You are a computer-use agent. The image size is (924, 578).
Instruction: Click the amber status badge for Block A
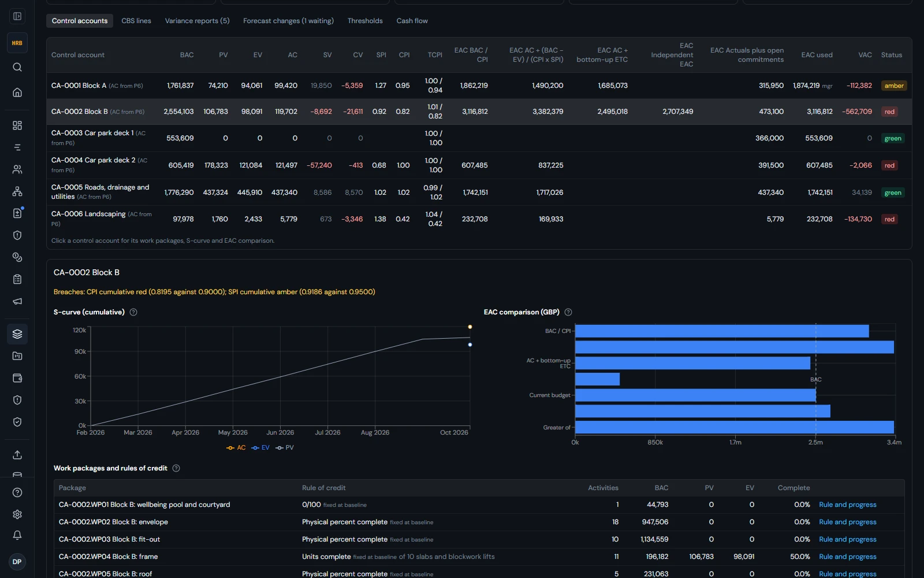click(894, 86)
